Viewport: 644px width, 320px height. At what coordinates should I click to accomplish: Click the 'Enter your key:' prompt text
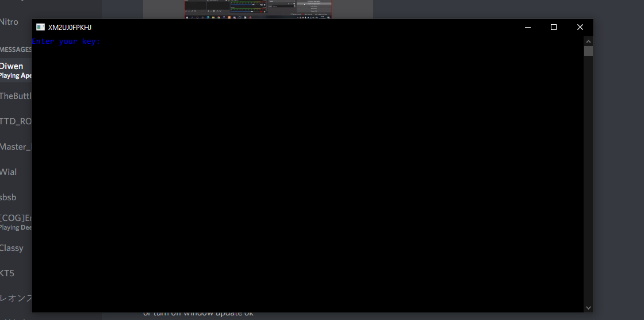(x=66, y=41)
